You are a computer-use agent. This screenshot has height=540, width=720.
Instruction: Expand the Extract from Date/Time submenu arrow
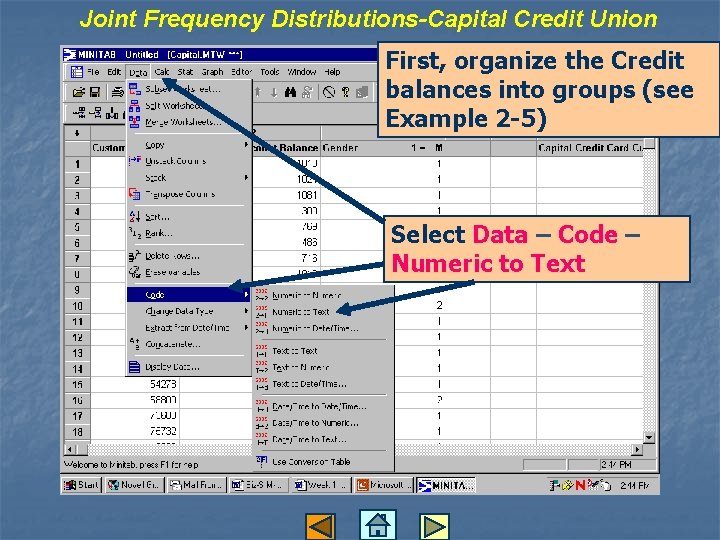247,327
